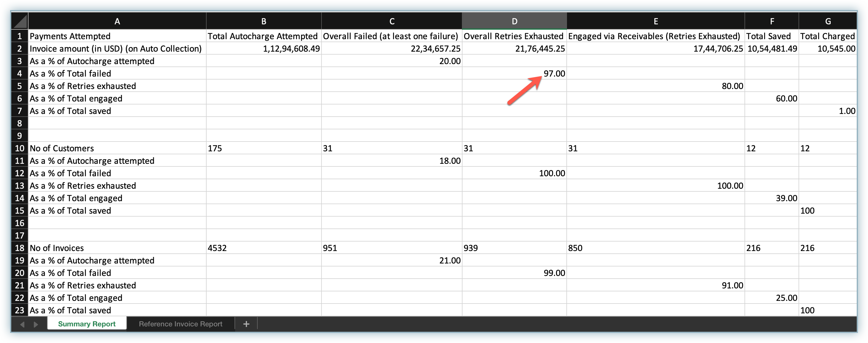Image resolution: width=868 pixels, height=343 pixels.
Task: Select row 10 header
Action: pyautogui.click(x=20, y=148)
